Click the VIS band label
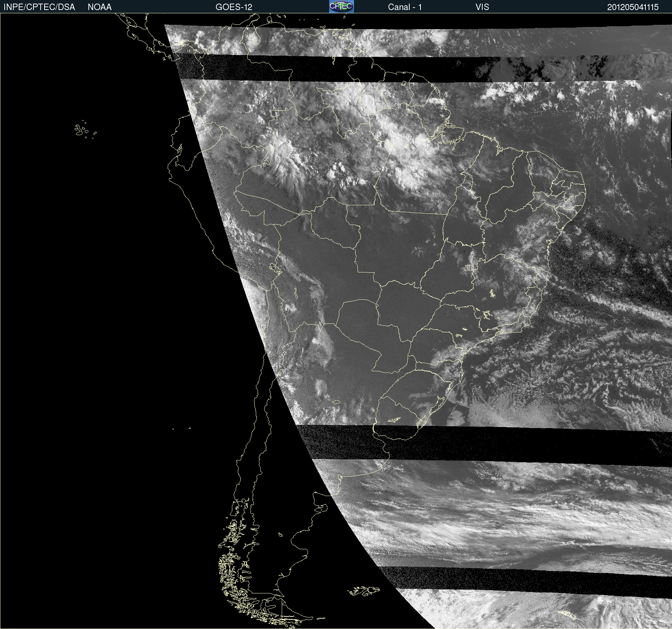 482,7
